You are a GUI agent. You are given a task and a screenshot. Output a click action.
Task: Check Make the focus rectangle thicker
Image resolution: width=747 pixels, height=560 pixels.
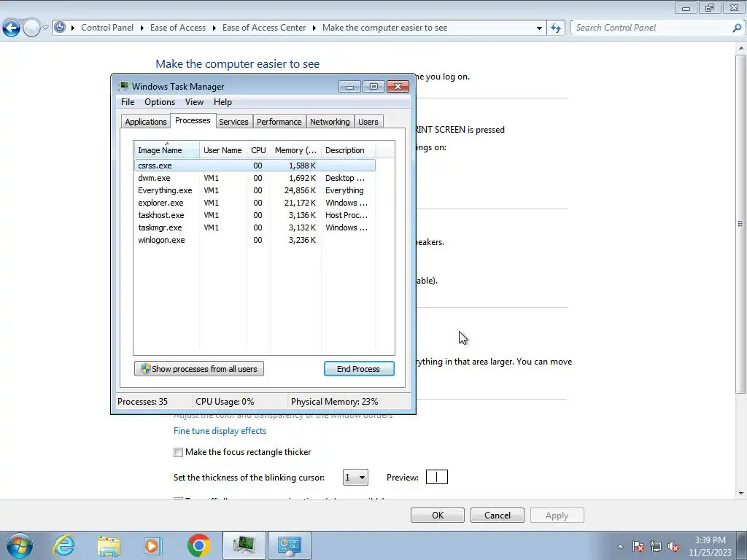(x=178, y=452)
